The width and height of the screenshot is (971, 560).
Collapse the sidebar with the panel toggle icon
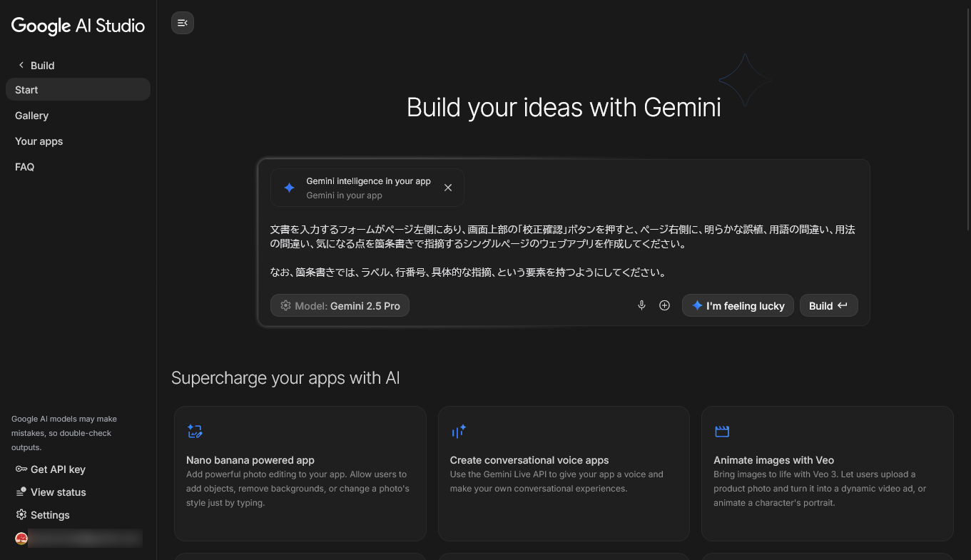[183, 23]
